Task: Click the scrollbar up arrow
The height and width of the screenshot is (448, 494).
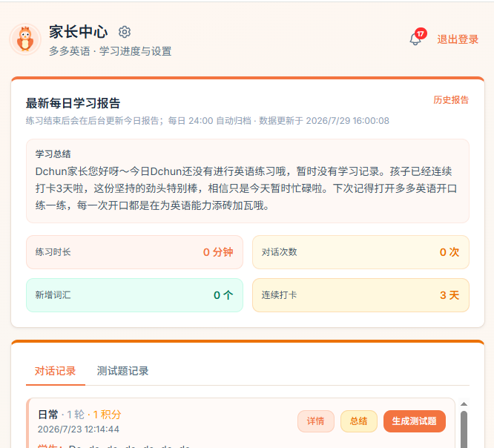Action: point(464,404)
